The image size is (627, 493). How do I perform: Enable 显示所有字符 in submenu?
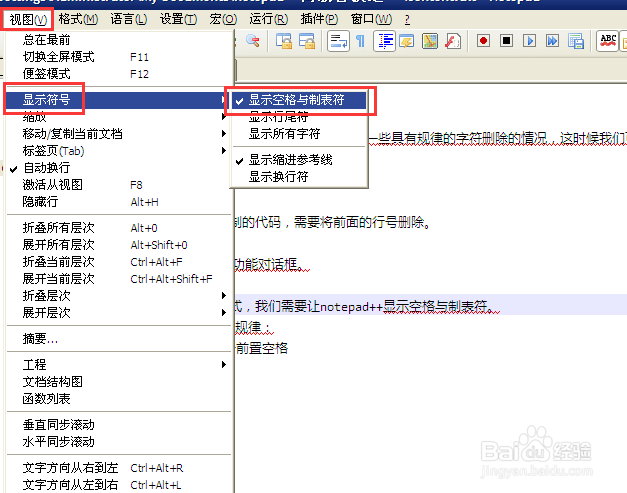299,134
